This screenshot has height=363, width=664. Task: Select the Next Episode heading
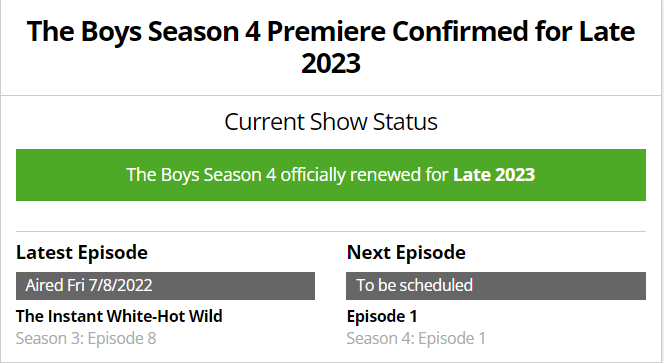click(406, 253)
